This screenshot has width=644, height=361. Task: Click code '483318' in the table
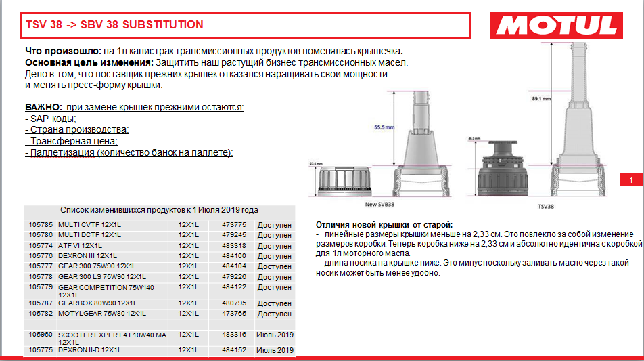(x=234, y=245)
